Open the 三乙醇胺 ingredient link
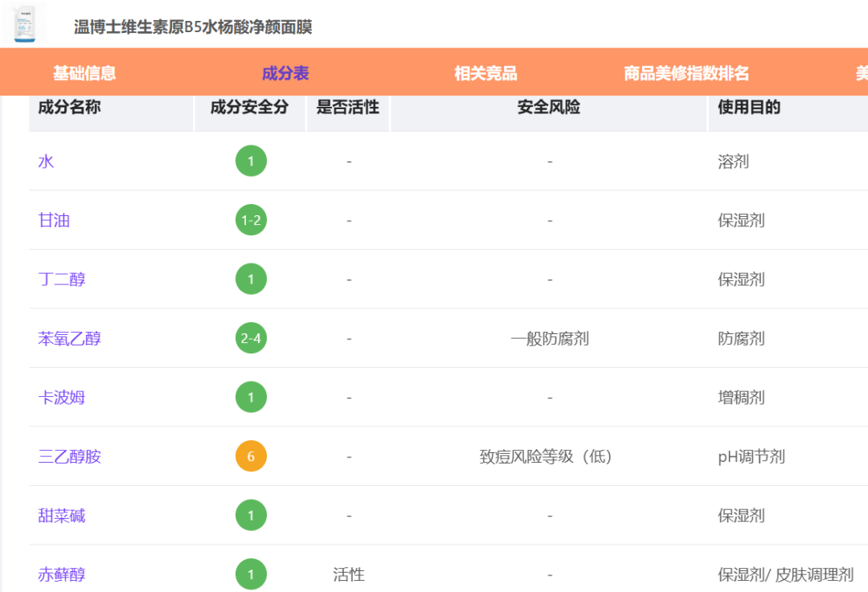Image resolution: width=868 pixels, height=592 pixels. click(x=70, y=456)
